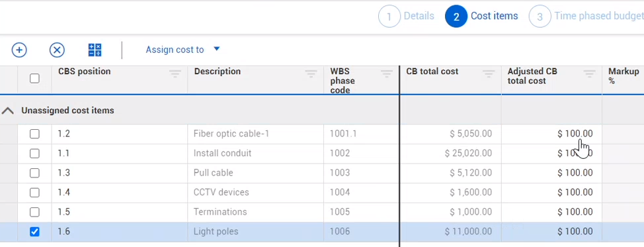The height and width of the screenshot is (247, 644).
Task: Click CBS position 1.2 cell
Action: pos(120,134)
